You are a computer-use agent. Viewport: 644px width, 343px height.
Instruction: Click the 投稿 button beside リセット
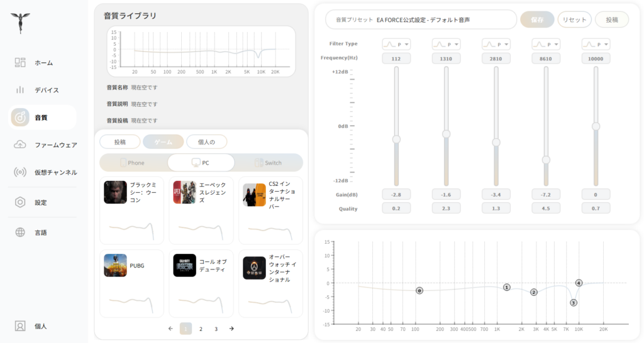tap(612, 19)
